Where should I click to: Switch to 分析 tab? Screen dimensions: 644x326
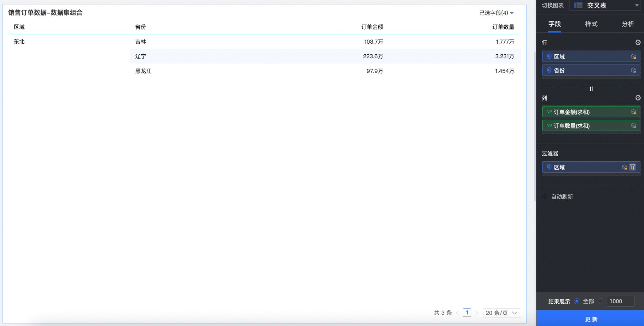click(628, 24)
